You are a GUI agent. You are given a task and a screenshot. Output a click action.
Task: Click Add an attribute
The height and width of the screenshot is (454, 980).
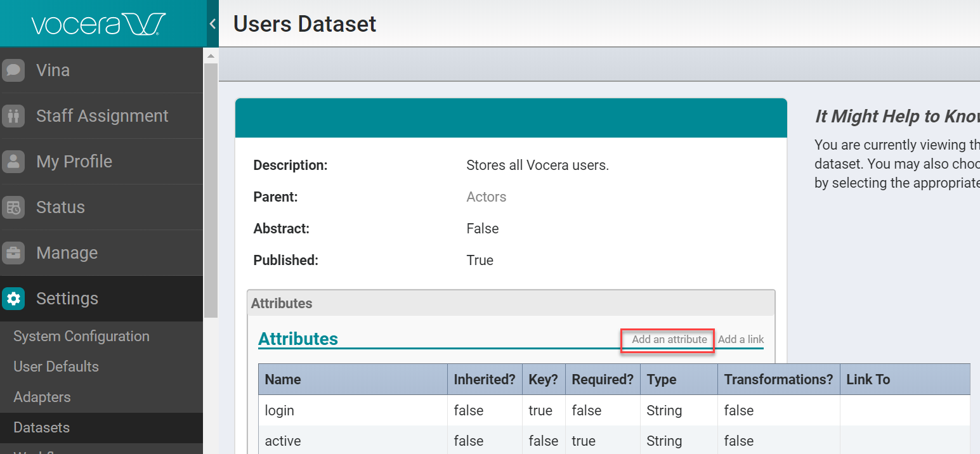tap(667, 339)
